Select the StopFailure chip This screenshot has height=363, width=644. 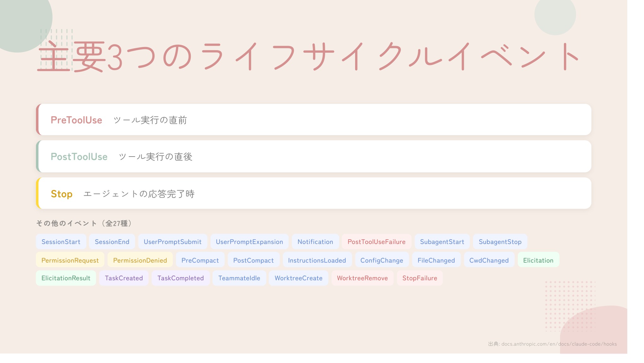click(419, 278)
